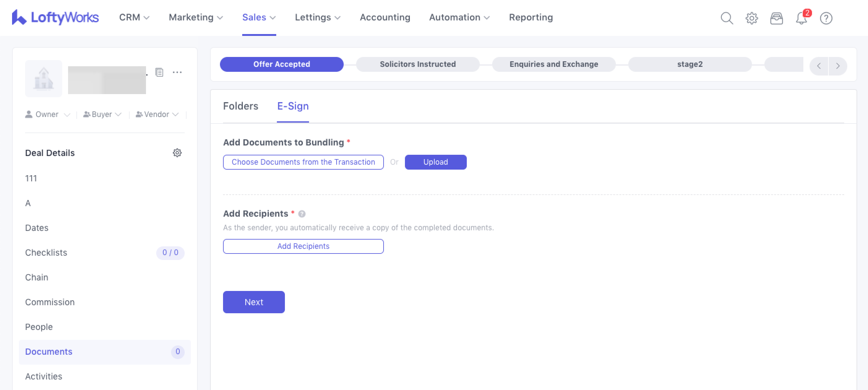
Task: Open Checklists in Deal Details
Action: [46, 253]
